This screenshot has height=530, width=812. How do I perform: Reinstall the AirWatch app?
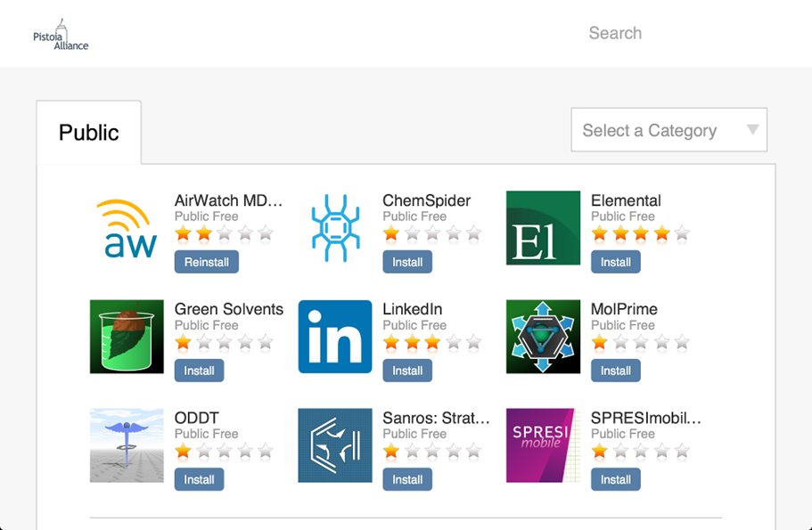(x=206, y=262)
